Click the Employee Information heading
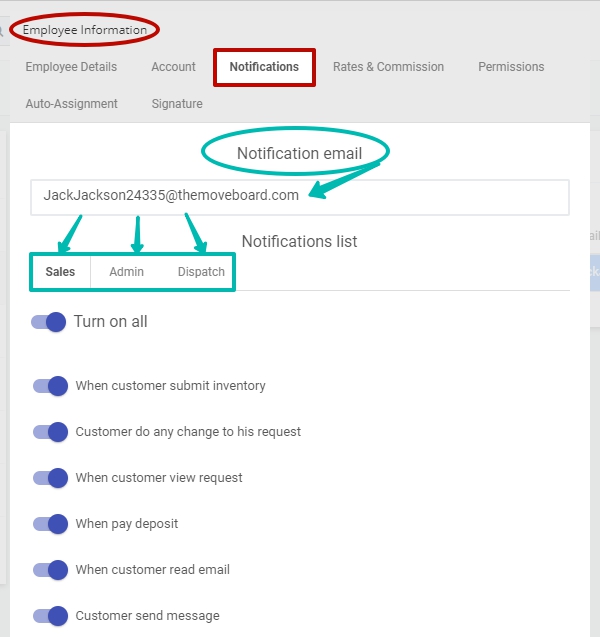This screenshot has width=600, height=637. coord(84,30)
